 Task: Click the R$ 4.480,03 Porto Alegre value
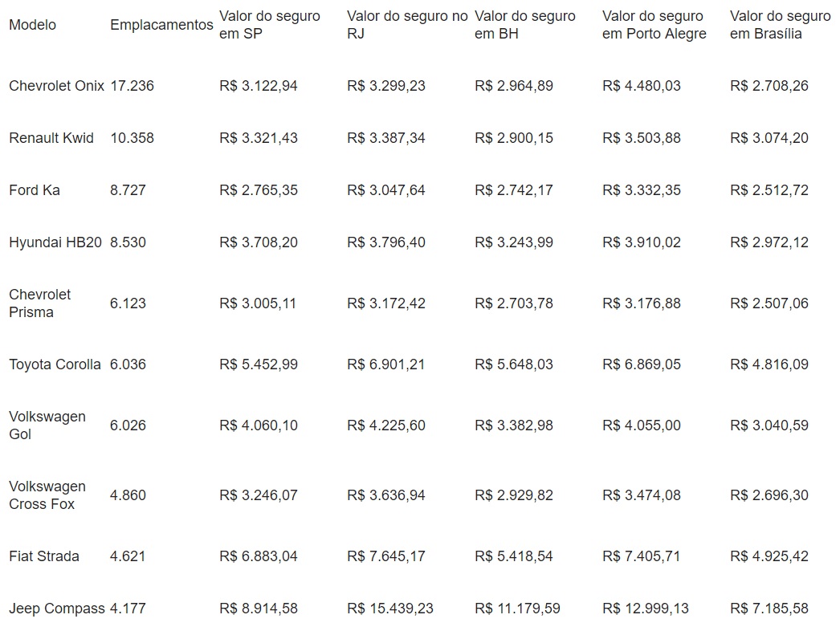pyautogui.click(x=642, y=86)
